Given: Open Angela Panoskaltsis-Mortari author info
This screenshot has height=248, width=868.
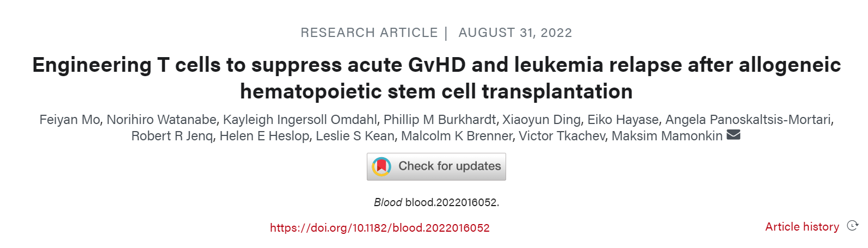Looking at the screenshot, I should tap(749, 120).
